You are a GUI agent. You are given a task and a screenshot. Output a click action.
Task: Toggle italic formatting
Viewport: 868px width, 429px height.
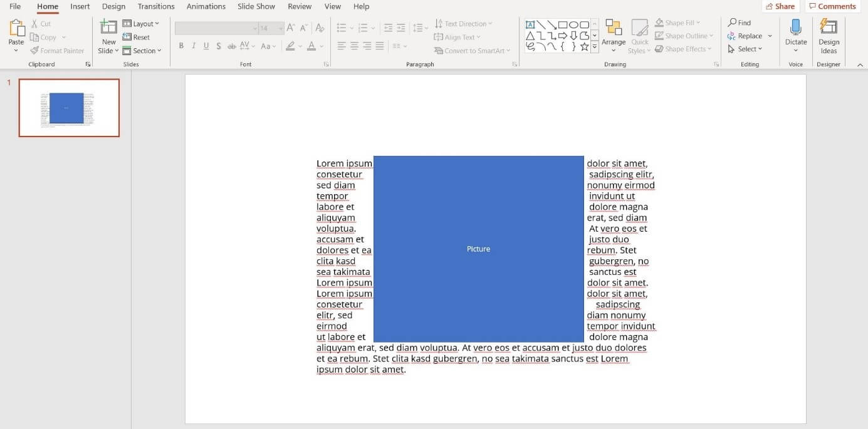click(x=193, y=46)
